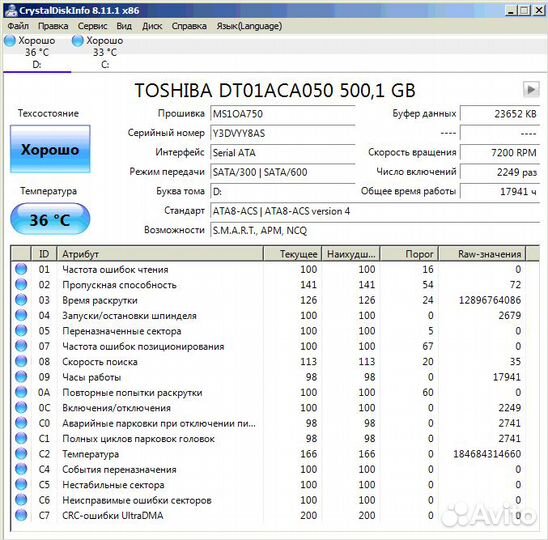Select the Неисправимые ошибки секторов row
Image resolution: width=548 pixels, height=540 pixels.
[268, 500]
